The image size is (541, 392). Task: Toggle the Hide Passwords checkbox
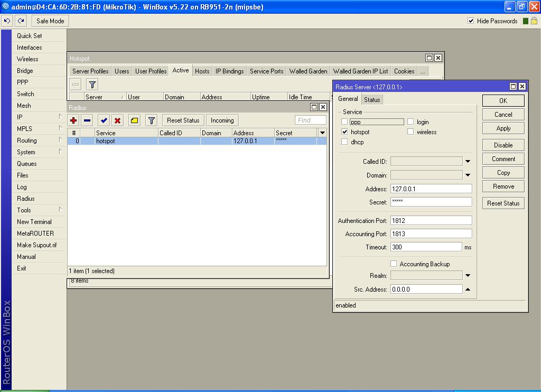[x=470, y=21]
